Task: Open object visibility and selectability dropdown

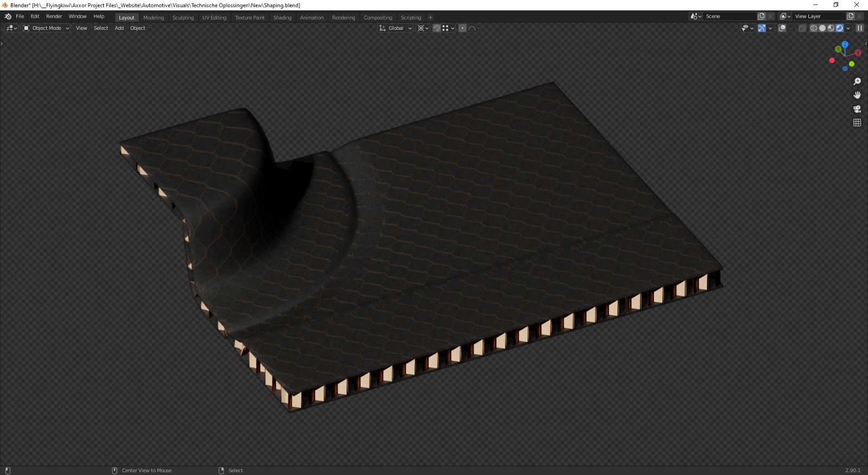Action: click(748, 28)
